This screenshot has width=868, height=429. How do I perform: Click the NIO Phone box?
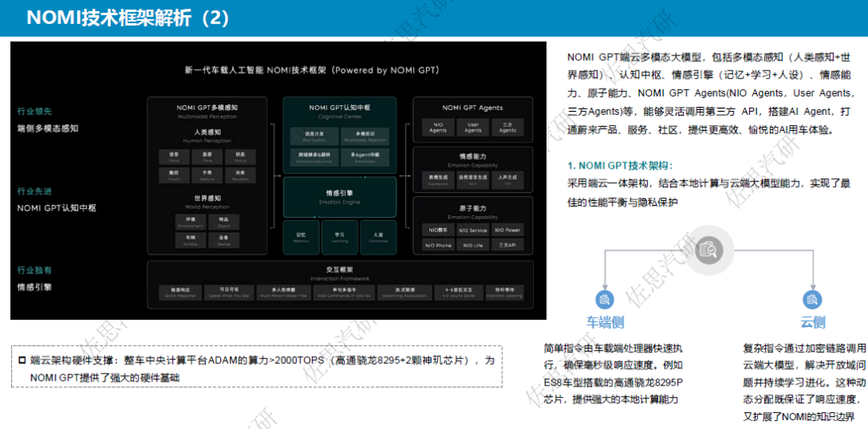click(438, 245)
